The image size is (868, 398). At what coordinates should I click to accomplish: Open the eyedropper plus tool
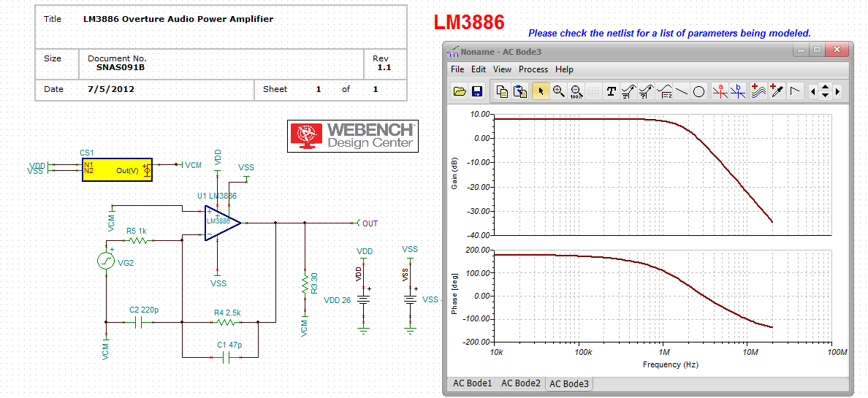pos(777,91)
